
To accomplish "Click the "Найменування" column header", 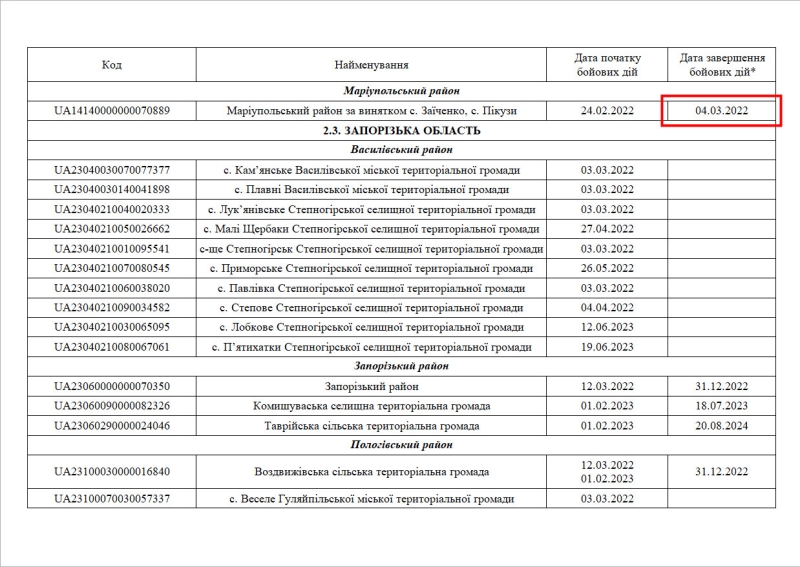I will (x=371, y=65).
